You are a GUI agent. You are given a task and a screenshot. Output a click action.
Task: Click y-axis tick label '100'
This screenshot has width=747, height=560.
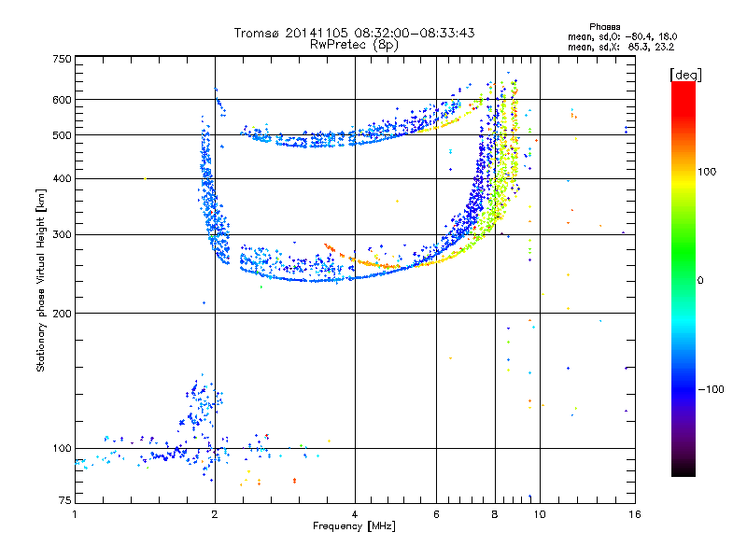click(63, 448)
